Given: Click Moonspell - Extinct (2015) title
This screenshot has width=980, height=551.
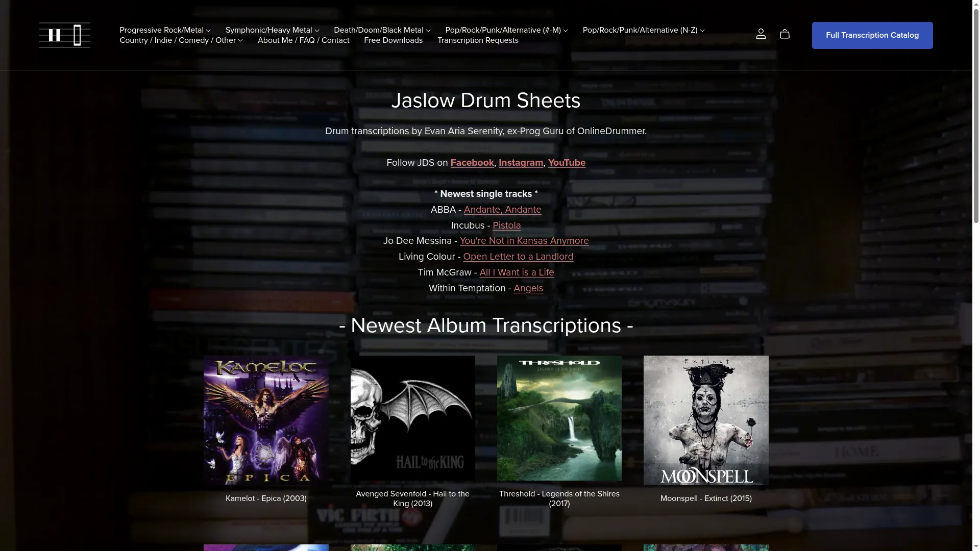Looking at the screenshot, I should click(x=706, y=498).
